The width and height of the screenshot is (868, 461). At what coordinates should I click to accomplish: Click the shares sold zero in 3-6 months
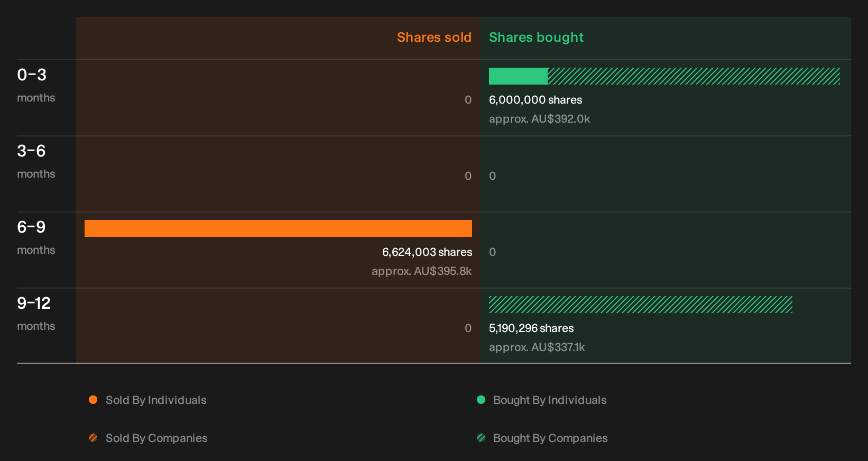click(468, 176)
